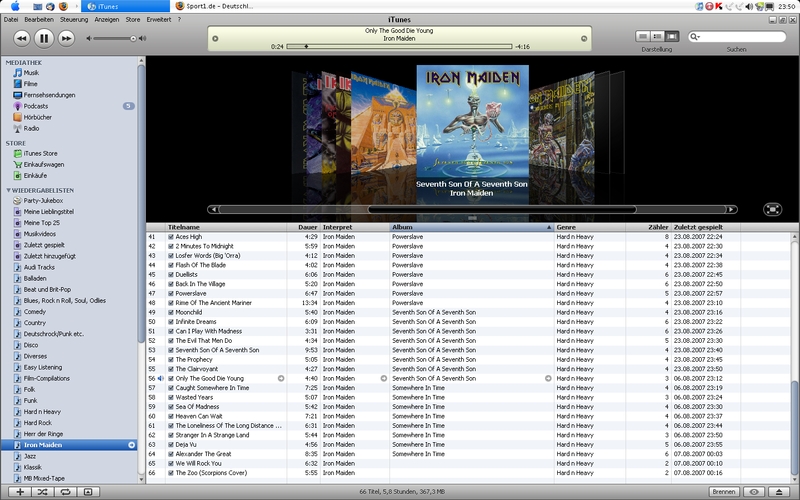Open the Musik library
This screenshot has width=800, height=500.
(31, 73)
